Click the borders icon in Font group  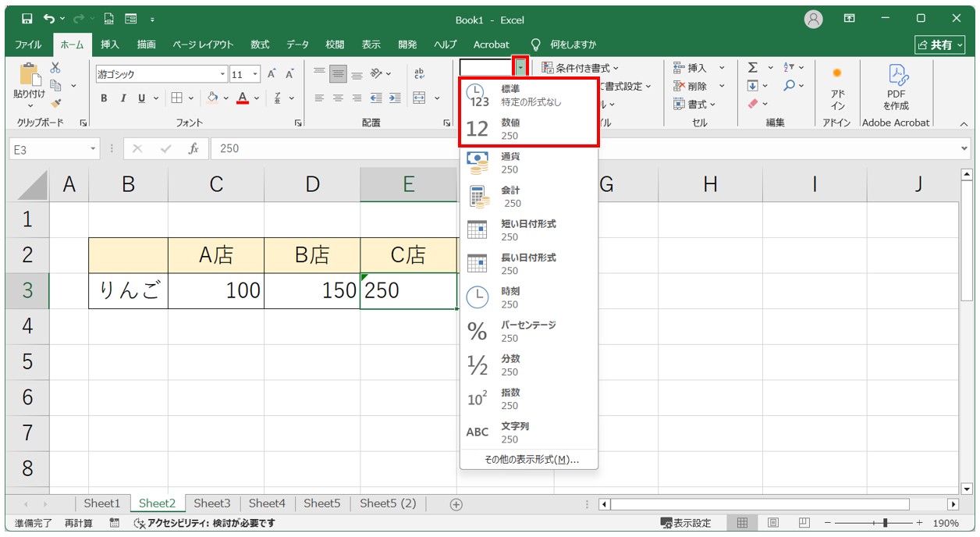176,98
